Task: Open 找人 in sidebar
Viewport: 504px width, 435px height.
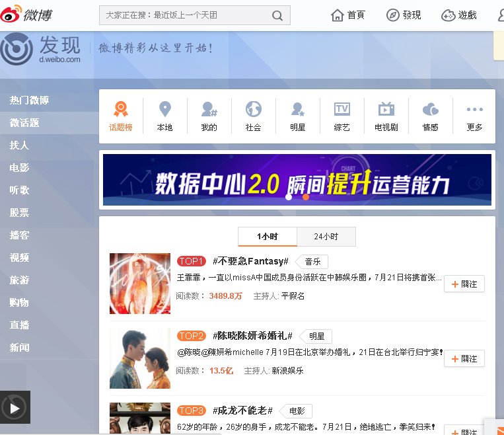Action: pyautogui.click(x=19, y=145)
